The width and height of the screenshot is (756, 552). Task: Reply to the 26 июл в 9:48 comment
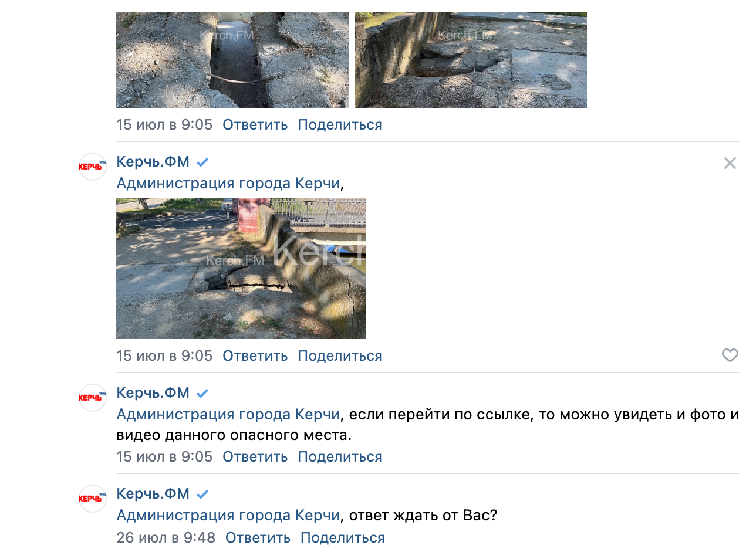tap(258, 537)
